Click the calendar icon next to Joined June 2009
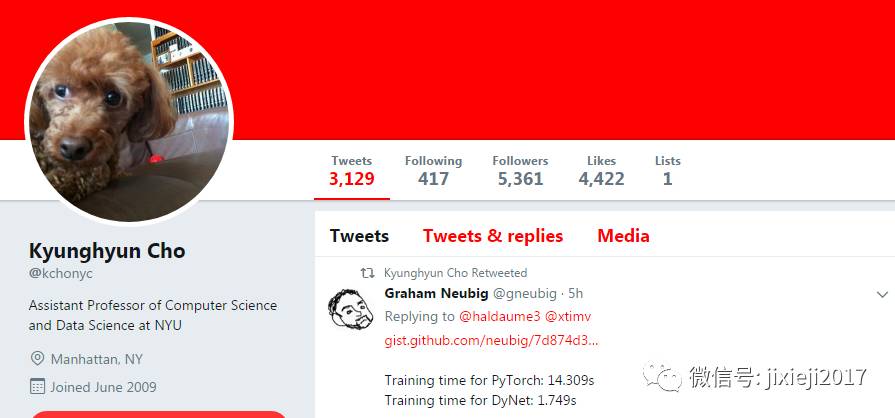Image resolution: width=895 pixels, height=418 pixels. click(37, 387)
